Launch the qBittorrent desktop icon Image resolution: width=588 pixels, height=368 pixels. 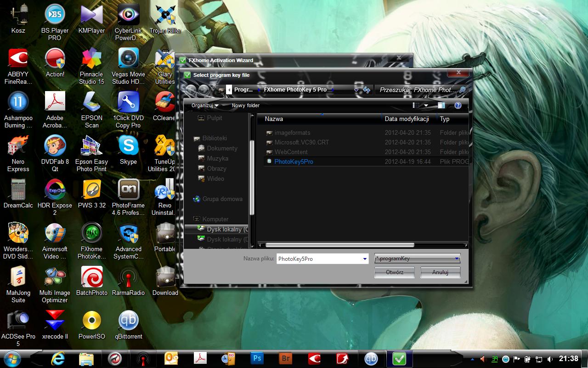point(128,325)
